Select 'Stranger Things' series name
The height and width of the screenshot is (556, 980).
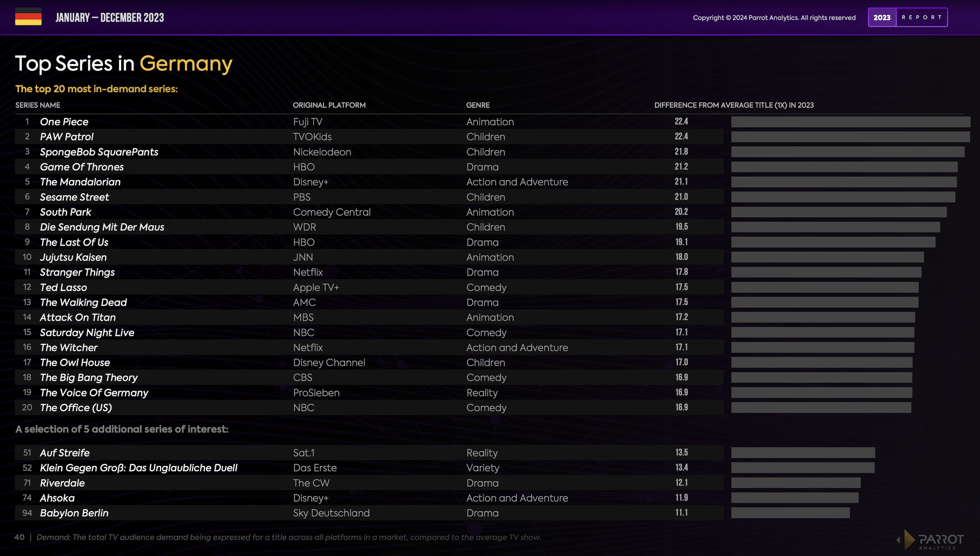coord(77,272)
